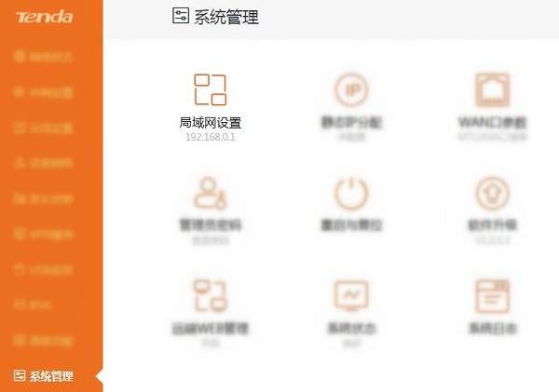
Task: Open the 系统状态 monitor icon
Action: click(351, 296)
